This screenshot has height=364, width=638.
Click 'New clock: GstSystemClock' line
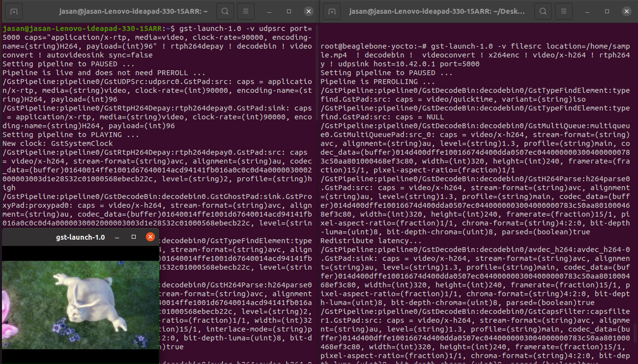pos(58,143)
